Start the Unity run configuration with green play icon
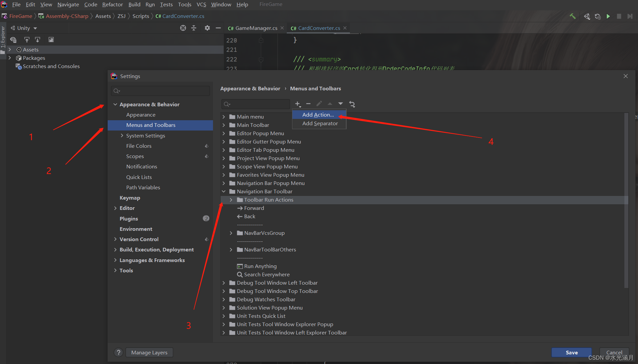This screenshot has height=364, width=638. [608, 16]
